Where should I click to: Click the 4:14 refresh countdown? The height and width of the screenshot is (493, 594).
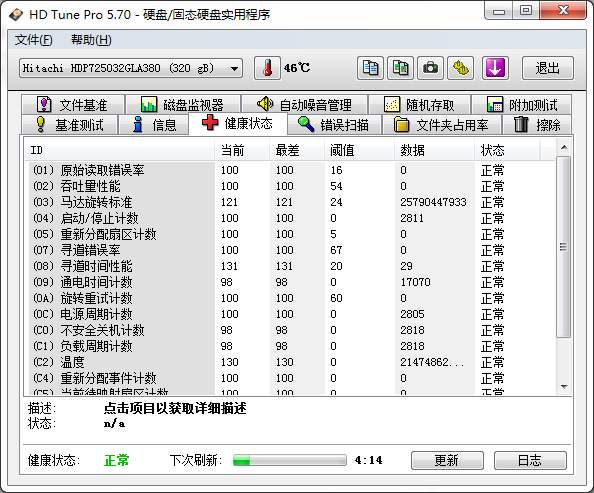click(x=369, y=460)
